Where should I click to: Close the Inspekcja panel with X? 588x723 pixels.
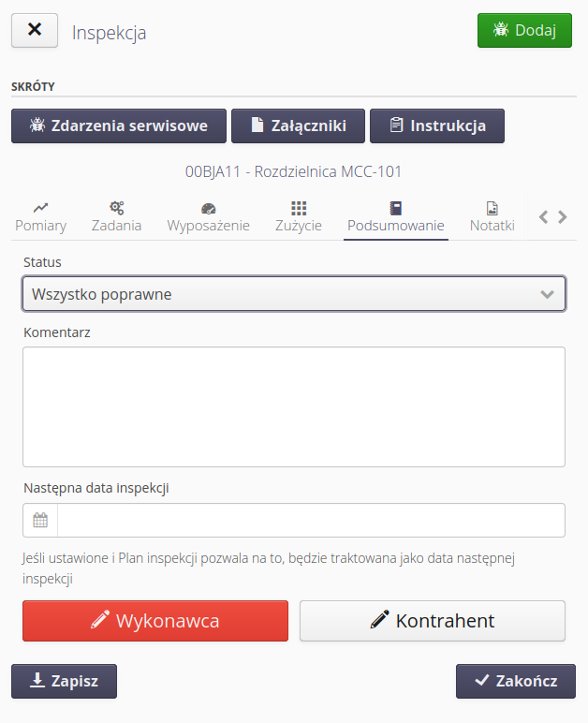pyautogui.click(x=35, y=30)
